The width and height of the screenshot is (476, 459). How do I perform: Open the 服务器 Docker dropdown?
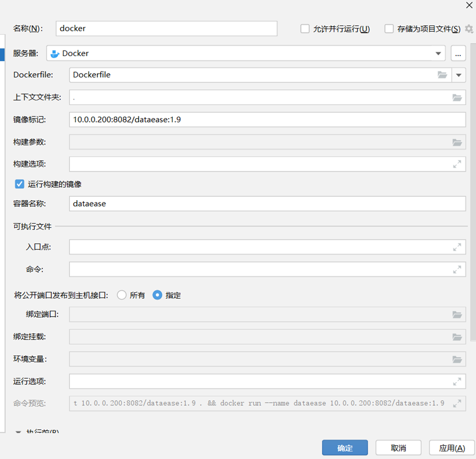tap(438, 53)
